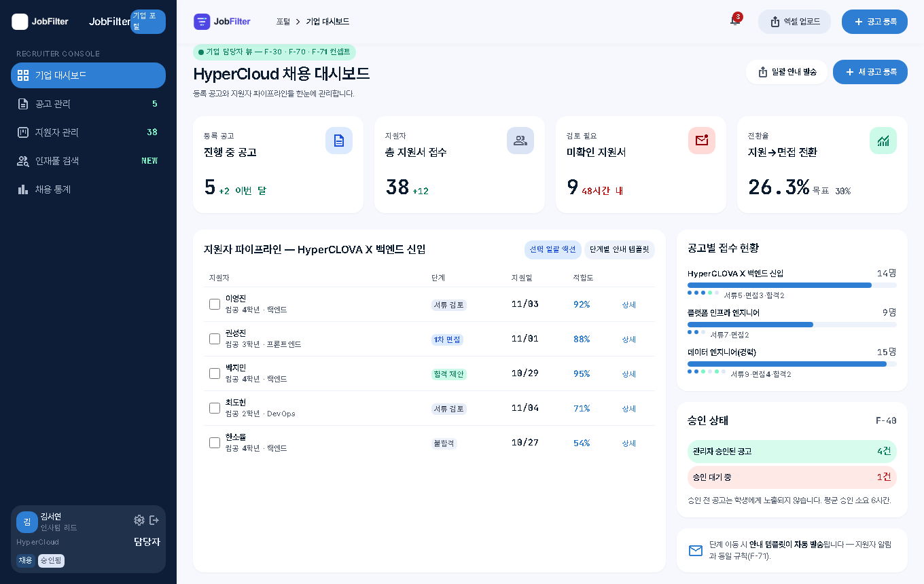Viewport: 924px width, 584px height.
Task: Open 인재풀 검색 menu item
Action: [88, 161]
